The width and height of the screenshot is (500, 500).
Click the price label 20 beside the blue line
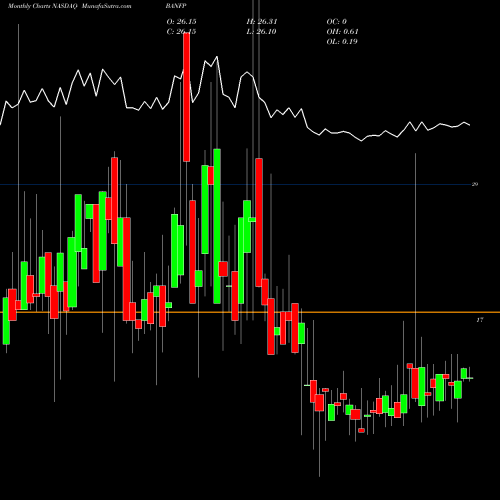[475, 184]
